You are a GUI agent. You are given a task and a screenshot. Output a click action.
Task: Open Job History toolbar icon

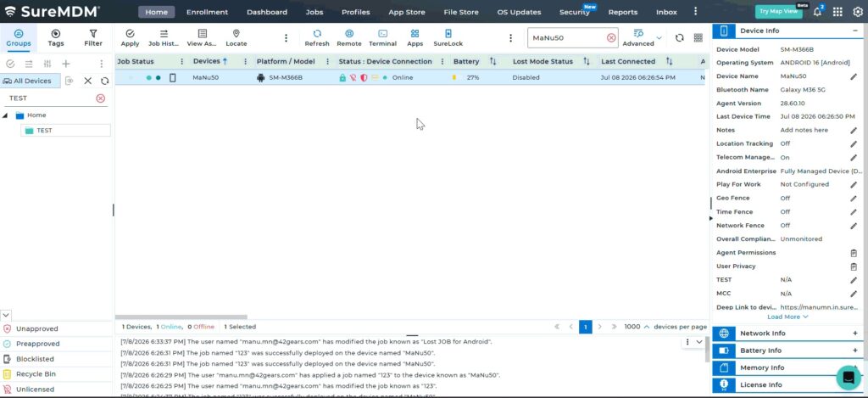point(164,37)
